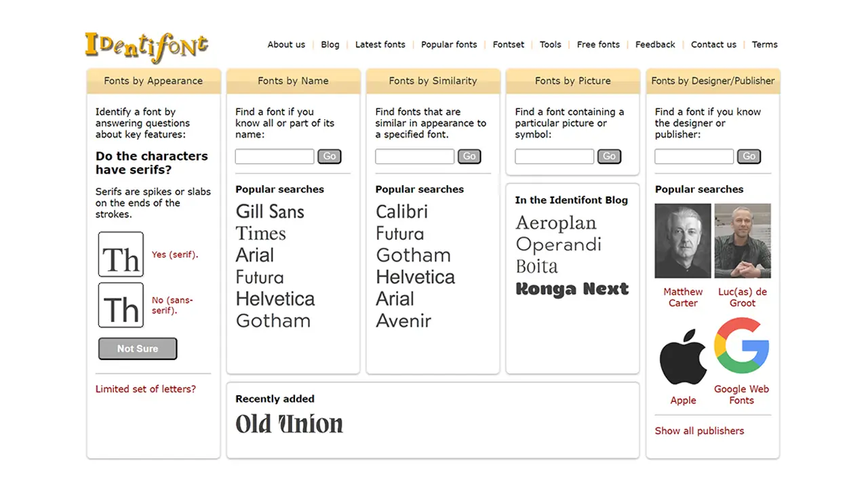Open Arial under Fonts by Similarity

(x=395, y=299)
